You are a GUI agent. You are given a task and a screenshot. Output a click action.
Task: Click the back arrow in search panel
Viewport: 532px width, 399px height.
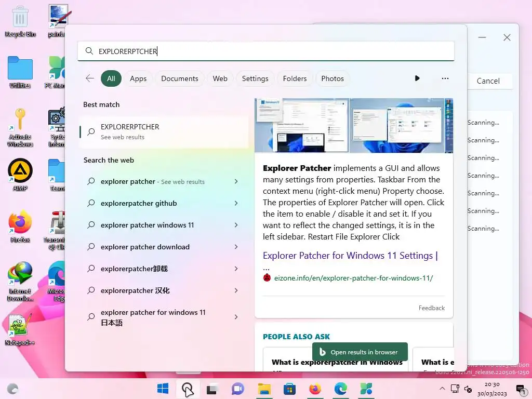pos(89,78)
